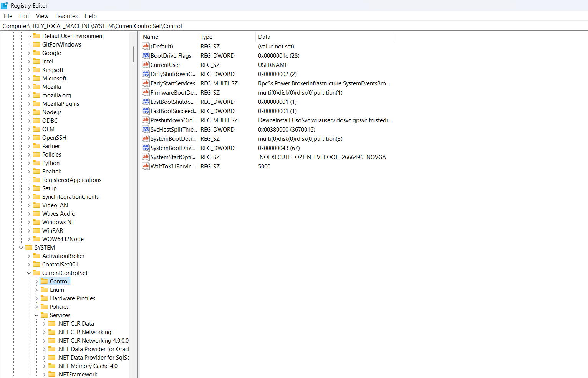Open the Favorites menu
The height and width of the screenshot is (378, 588).
click(66, 16)
